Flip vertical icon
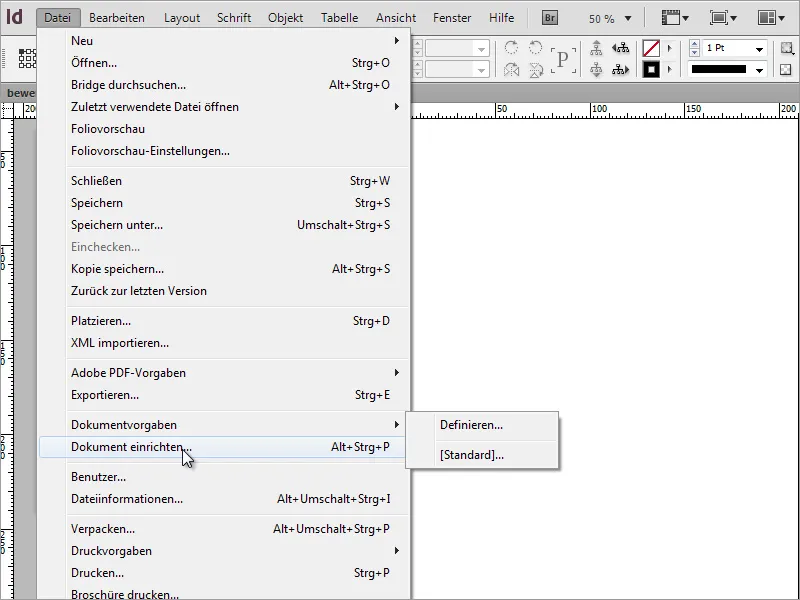The image size is (800, 600). (535, 69)
